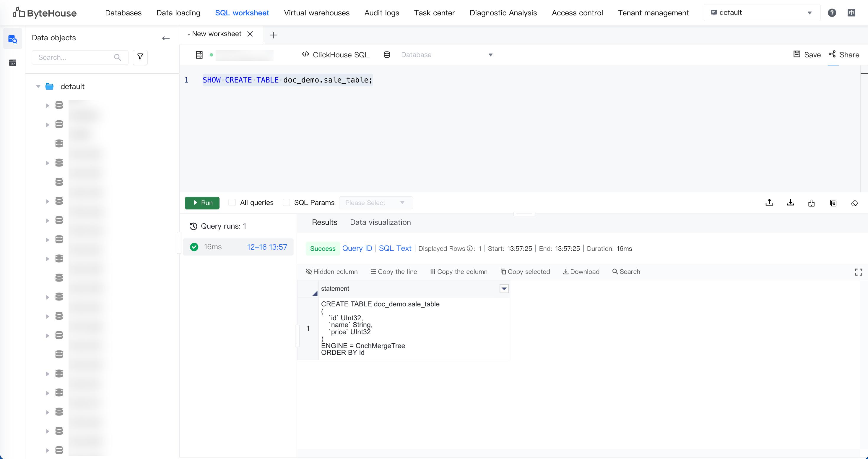The width and height of the screenshot is (868, 459).
Task: Switch to the Data visualization tab
Action: coord(380,222)
